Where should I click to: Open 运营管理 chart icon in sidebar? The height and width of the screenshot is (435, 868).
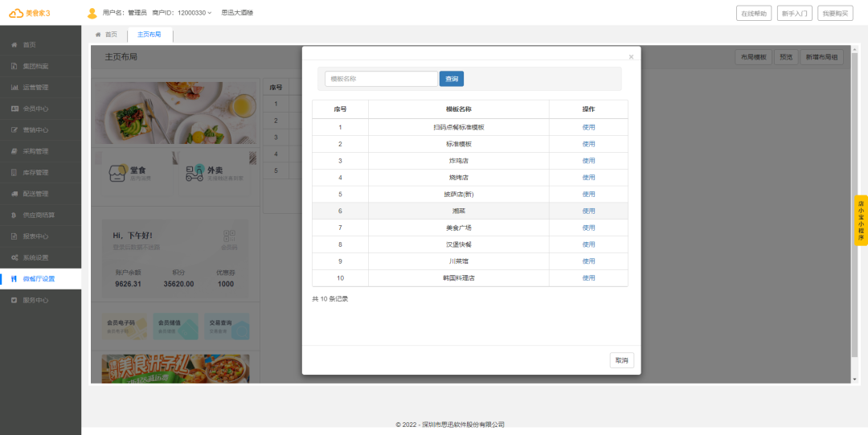[x=14, y=87]
